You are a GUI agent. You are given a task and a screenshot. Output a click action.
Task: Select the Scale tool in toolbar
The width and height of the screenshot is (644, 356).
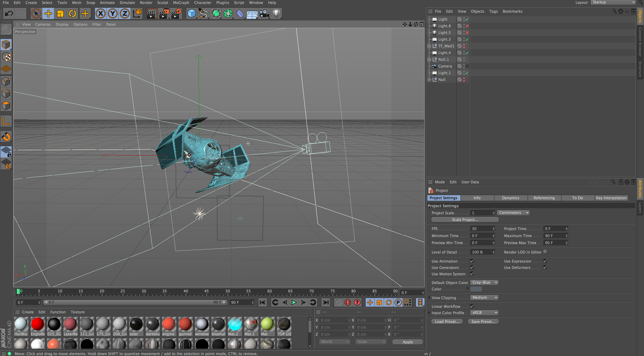[60, 13]
